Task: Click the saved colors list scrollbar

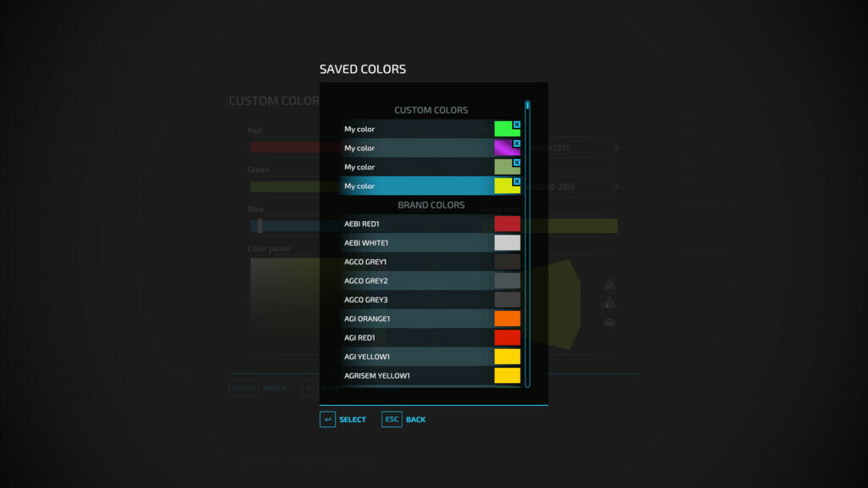Action: coord(527,246)
